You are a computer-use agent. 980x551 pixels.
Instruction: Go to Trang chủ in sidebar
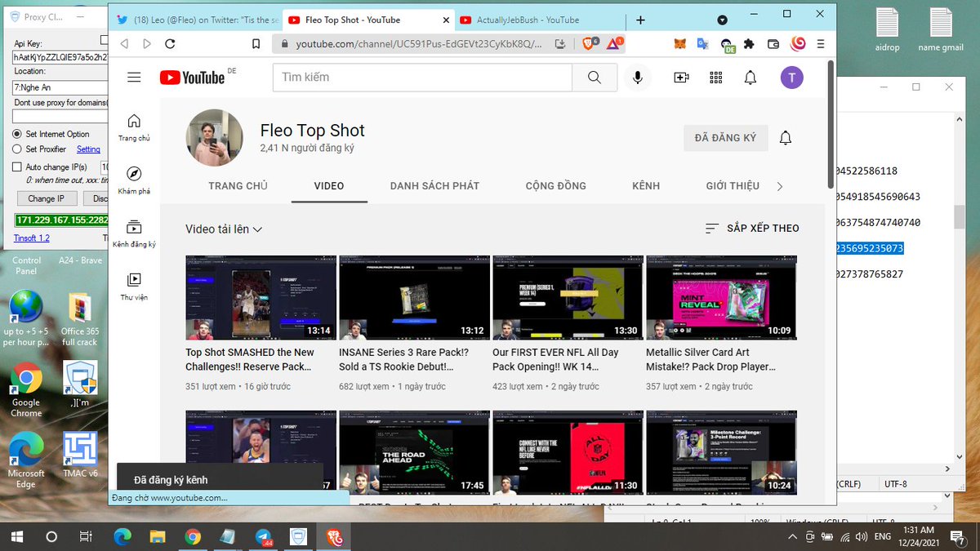click(x=134, y=127)
